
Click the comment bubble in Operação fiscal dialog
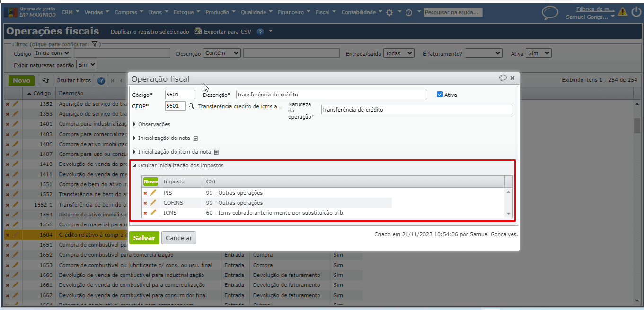[503, 78]
